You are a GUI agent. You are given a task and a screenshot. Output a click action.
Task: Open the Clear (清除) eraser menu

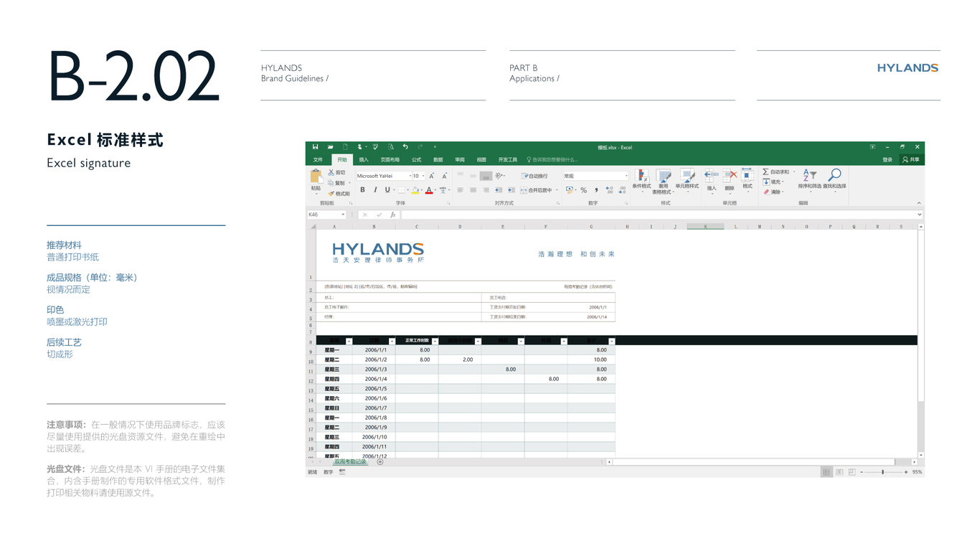[772, 192]
